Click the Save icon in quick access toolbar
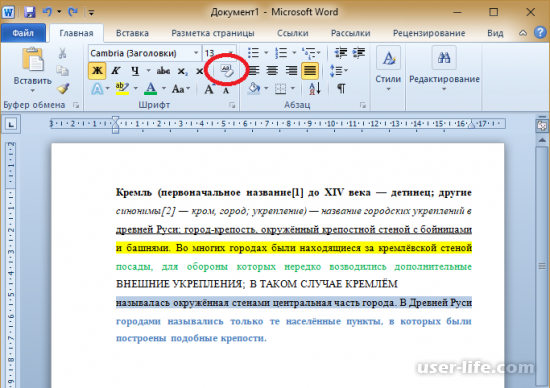 point(30,12)
